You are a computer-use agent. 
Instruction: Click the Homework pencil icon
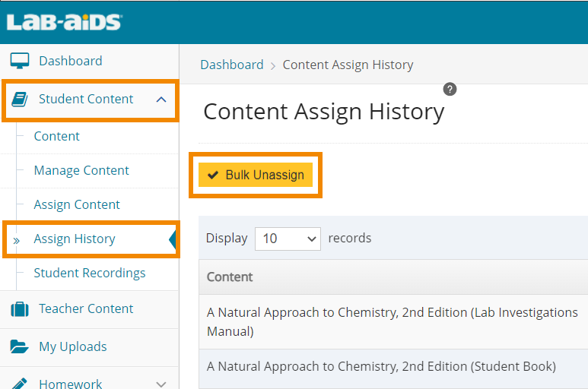coord(20,383)
